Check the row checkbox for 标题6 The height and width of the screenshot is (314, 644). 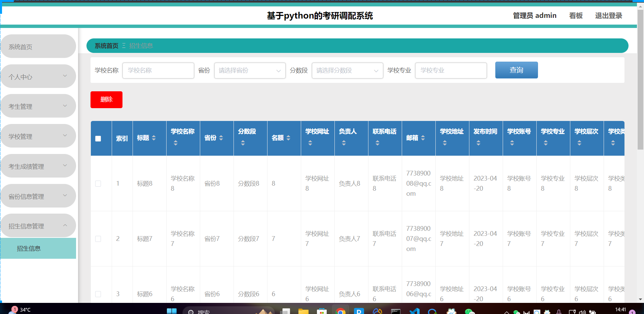tap(98, 294)
